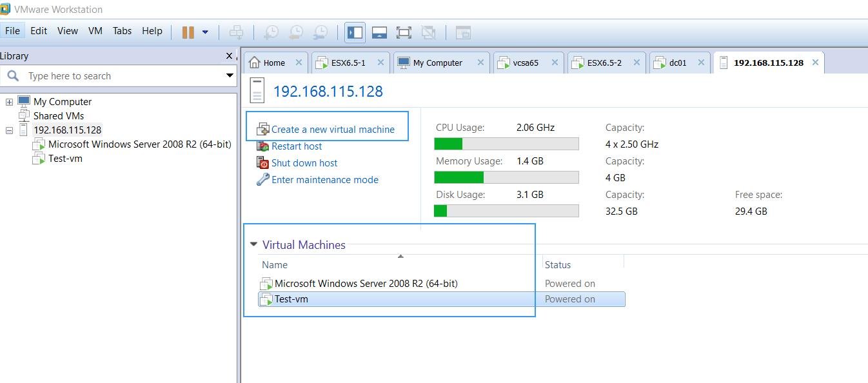This screenshot has width=868, height=383.
Task: Click the Take snapshot toolbar icon
Action: coord(271,32)
